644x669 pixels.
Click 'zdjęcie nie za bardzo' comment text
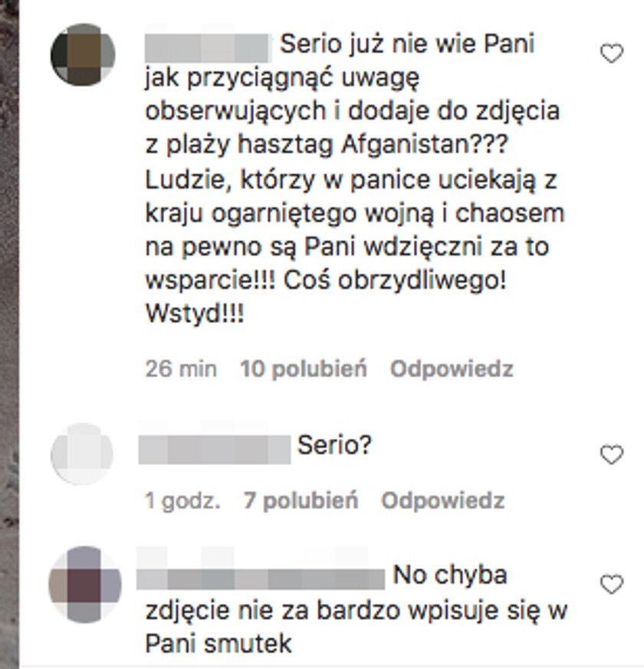pos(274,611)
